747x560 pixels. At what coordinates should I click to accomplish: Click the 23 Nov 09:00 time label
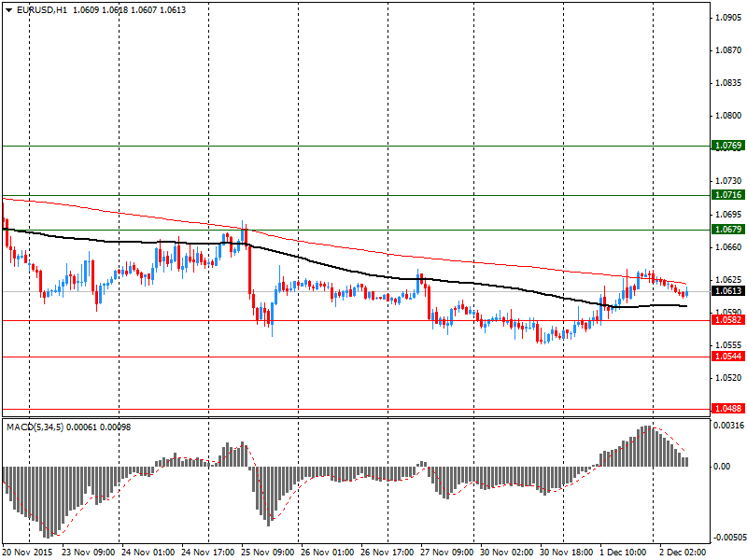89,553
